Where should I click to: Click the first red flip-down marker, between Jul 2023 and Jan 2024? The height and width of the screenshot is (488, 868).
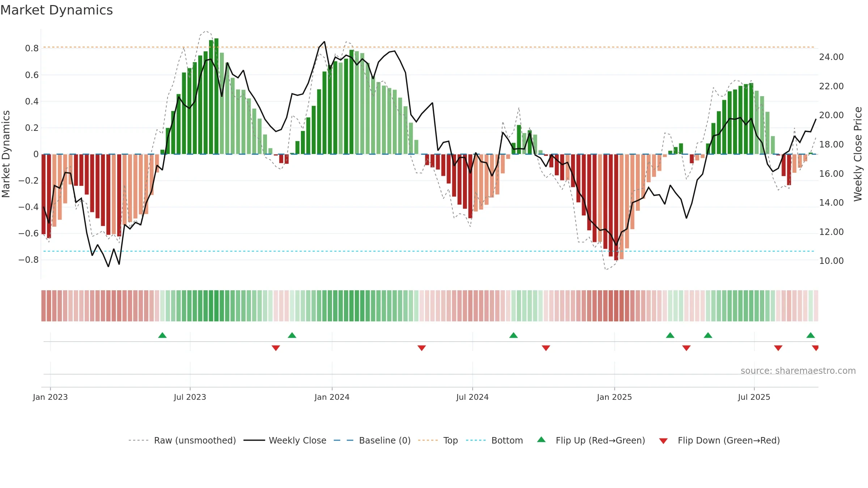[276, 348]
